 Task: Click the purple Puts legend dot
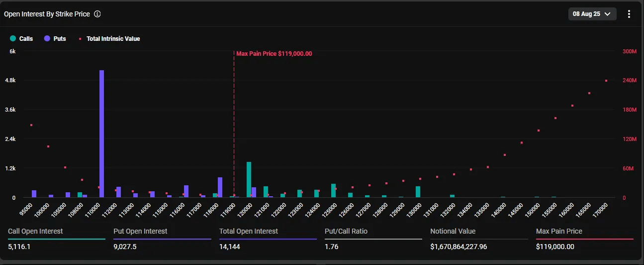point(47,38)
